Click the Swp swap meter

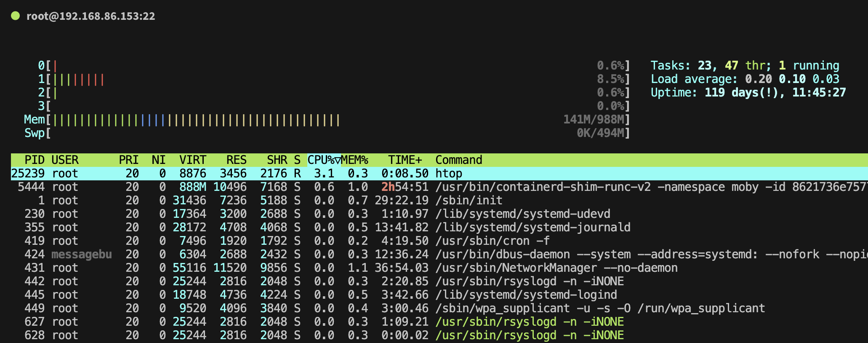(x=327, y=133)
